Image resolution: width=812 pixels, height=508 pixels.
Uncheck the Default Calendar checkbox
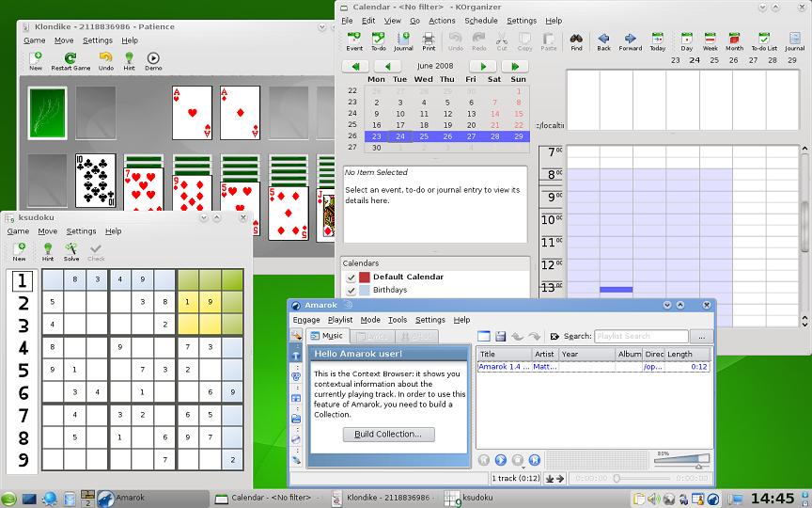pos(351,278)
